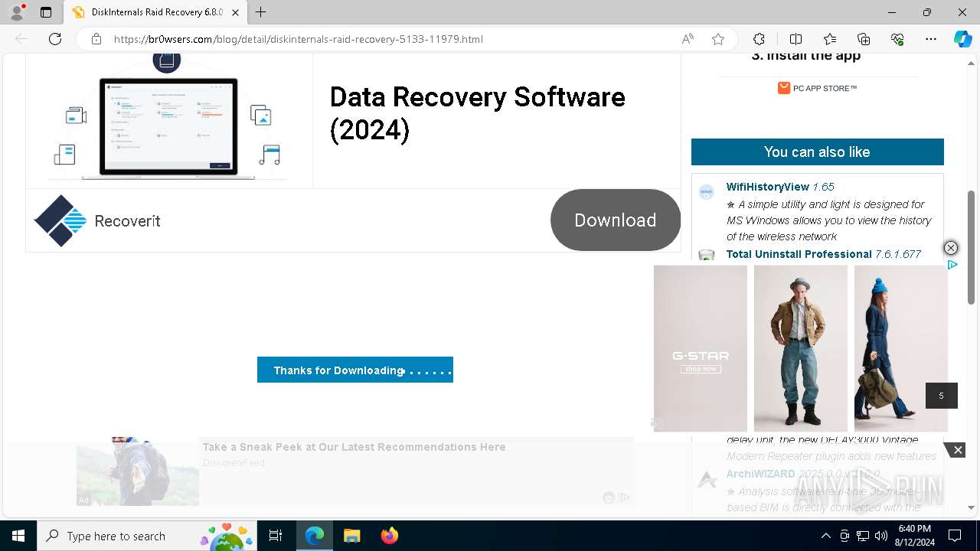Open the Windows Start menu
The width and height of the screenshot is (980, 551).
click(18, 536)
